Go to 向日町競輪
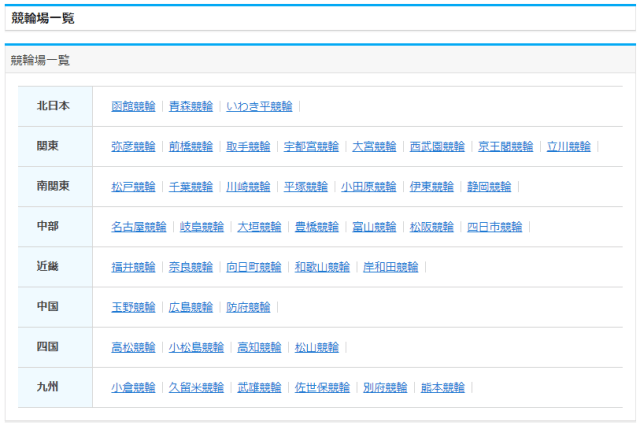 [x=253, y=267]
